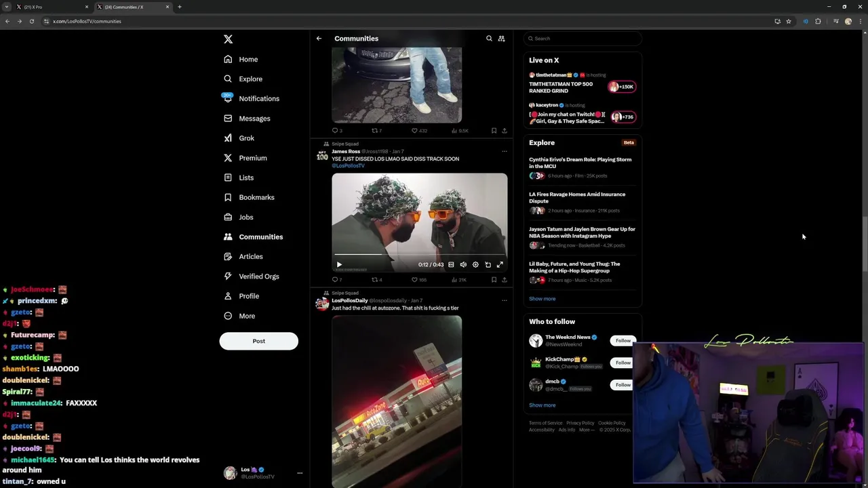This screenshot has width=868, height=488.
Task: Click Show more under Explore
Action: 542,299
